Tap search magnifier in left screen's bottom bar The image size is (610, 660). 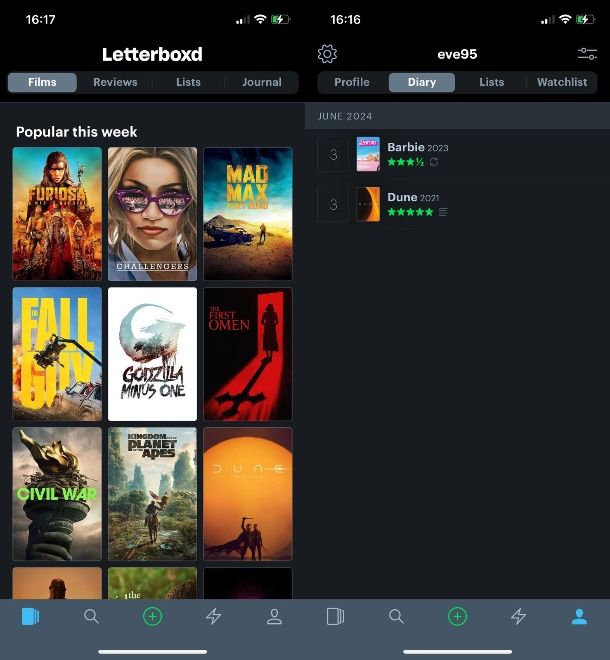91,617
